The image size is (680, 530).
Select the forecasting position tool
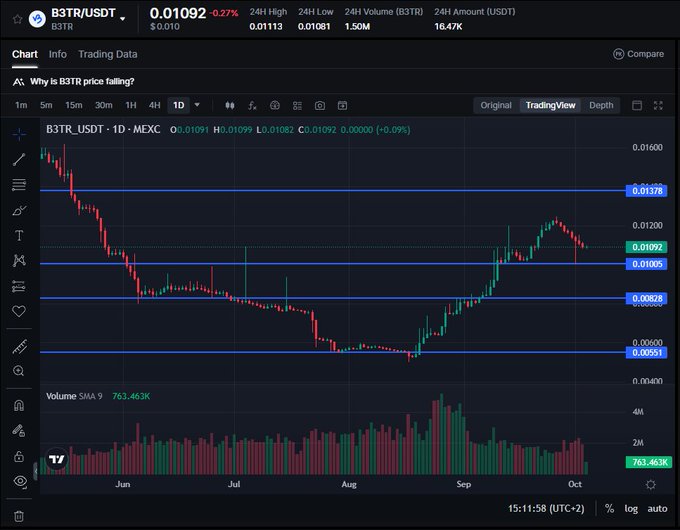(x=19, y=286)
